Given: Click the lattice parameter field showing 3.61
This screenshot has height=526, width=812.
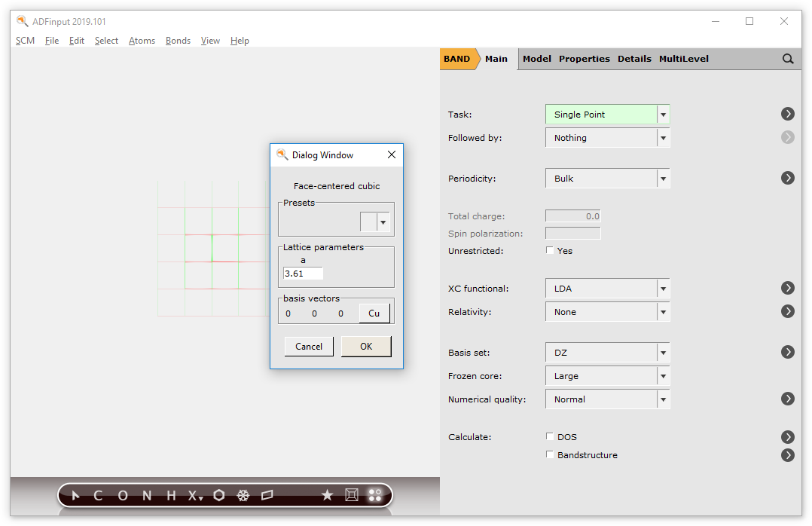Looking at the screenshot, I should pyautogui.click(x=302, y=274).
